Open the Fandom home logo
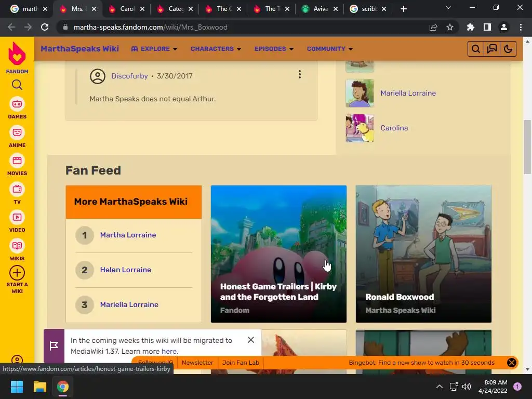The image size is (532, 399). coord(17,57)
